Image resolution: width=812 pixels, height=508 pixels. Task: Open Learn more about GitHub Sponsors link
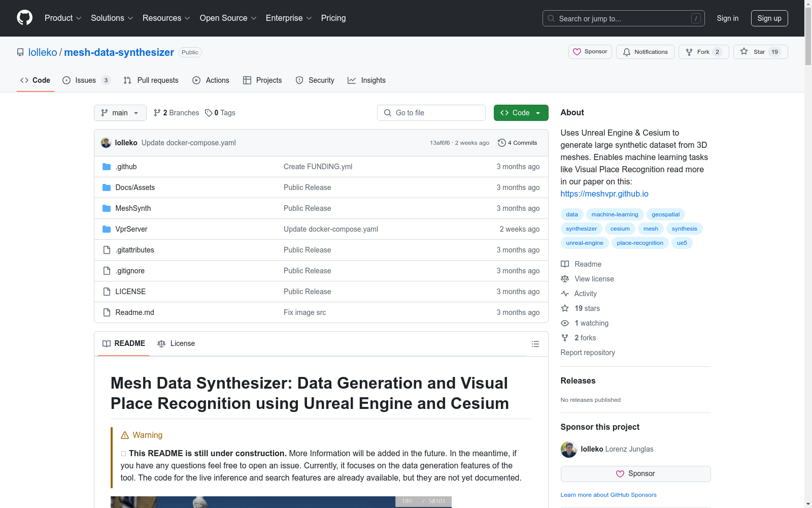pyautogui.click(x=608, y=495)
